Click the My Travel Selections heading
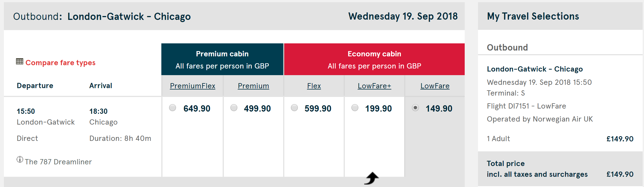The image size is (644, 187). click(533, 16)
